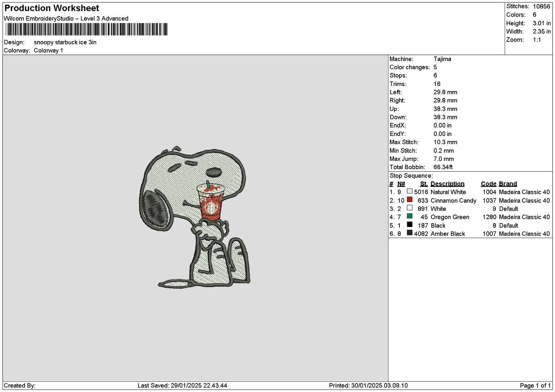Click 'Wilcom EmbroideryStudio – Level 3 Advanced' text
The image size is (555, 392).
tap(66, 18)
